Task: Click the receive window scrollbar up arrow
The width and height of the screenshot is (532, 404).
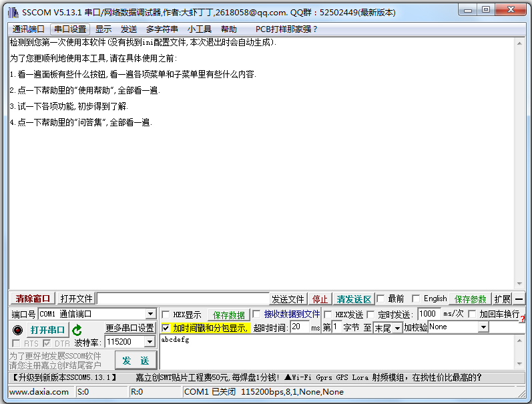Action: tap(519, 43)
